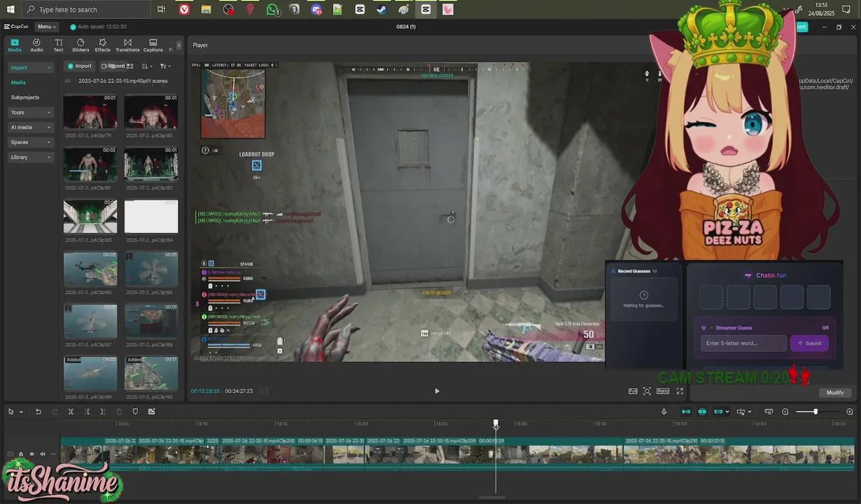Open the sort order dropdown
This screenshot has height=504, width=861.
point(146,66)
